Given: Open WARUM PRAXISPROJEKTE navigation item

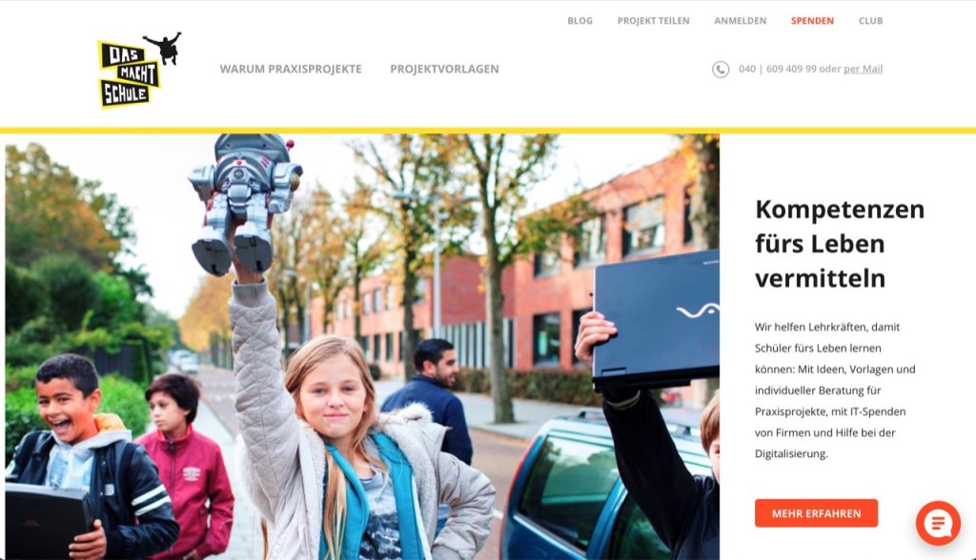Looking at the screenshot, I should (291, 70).
